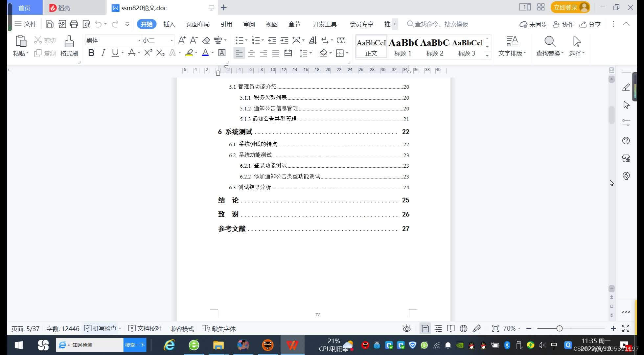
Task: Click the help question mark in sidebar
Action: [626, 141]
